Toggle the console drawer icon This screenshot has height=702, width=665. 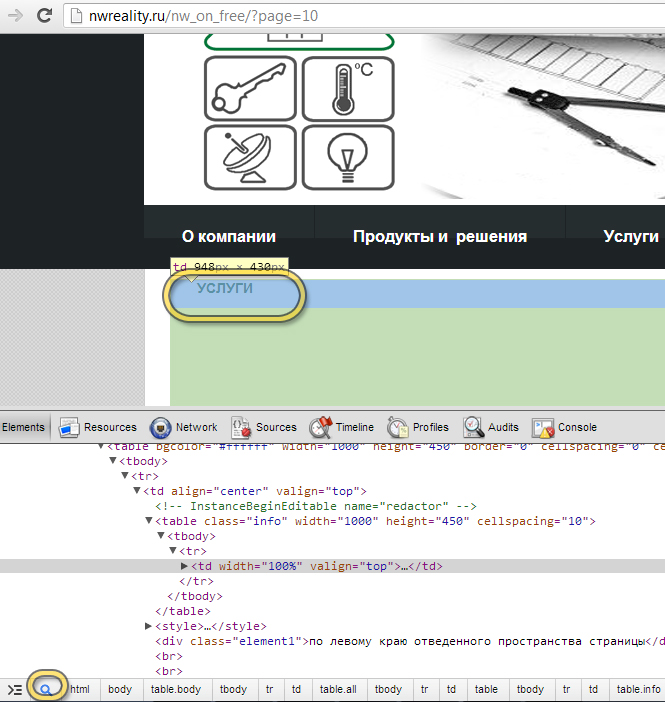[15, 689]
